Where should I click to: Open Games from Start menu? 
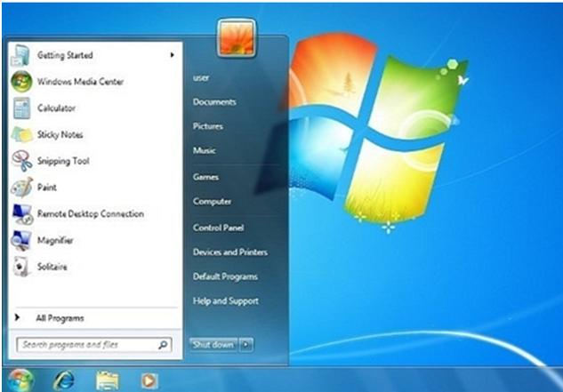click(205, 177)
